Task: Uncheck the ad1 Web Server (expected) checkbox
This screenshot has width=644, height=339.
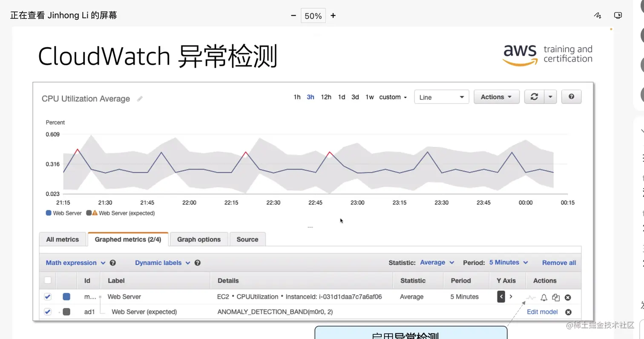Action: tap(48, 312)
